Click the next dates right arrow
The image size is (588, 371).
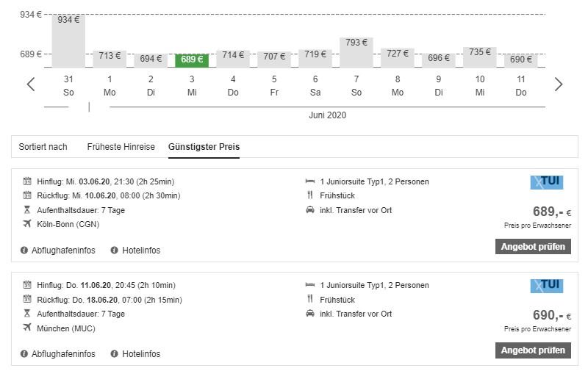559,84
